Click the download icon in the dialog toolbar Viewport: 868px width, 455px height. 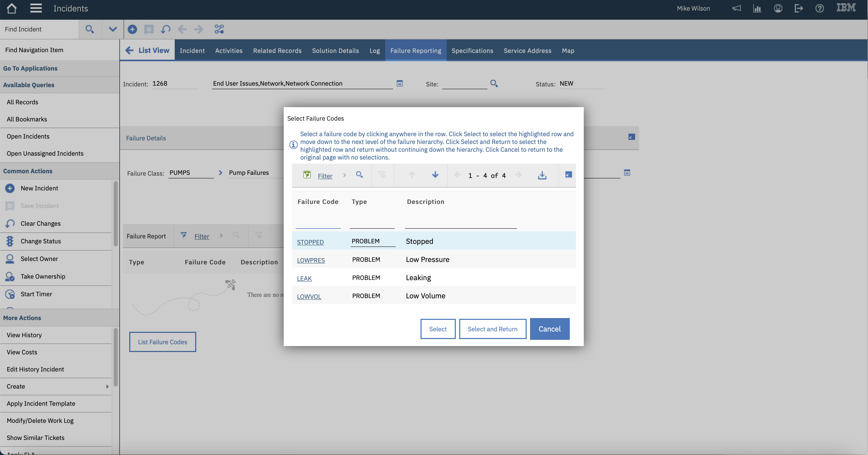542,175
